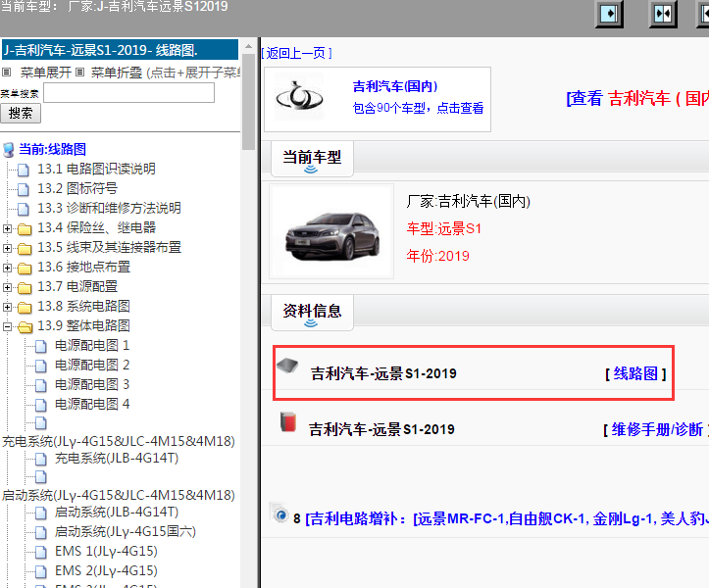This screenshot has height=588, width=709.
Task: Click 吉利汽车-远景S1-2019 title in 维修手册 row
Action: pos(381,429)
